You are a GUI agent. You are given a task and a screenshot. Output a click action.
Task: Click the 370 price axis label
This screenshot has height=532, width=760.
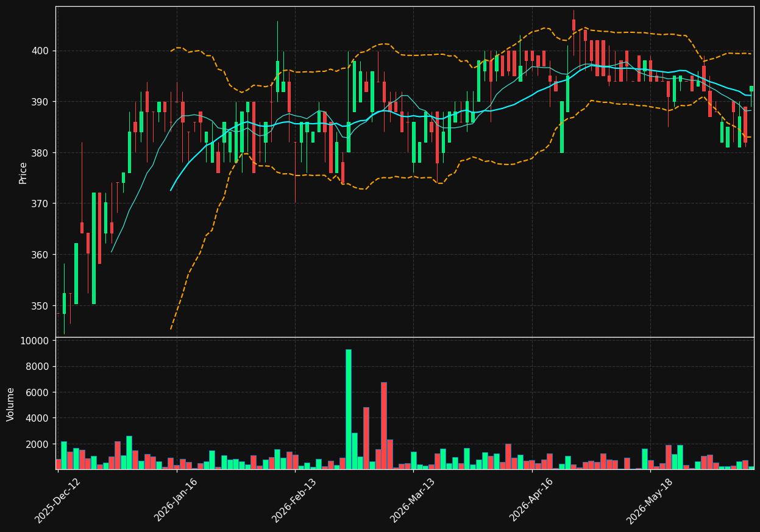click(41, 204)
